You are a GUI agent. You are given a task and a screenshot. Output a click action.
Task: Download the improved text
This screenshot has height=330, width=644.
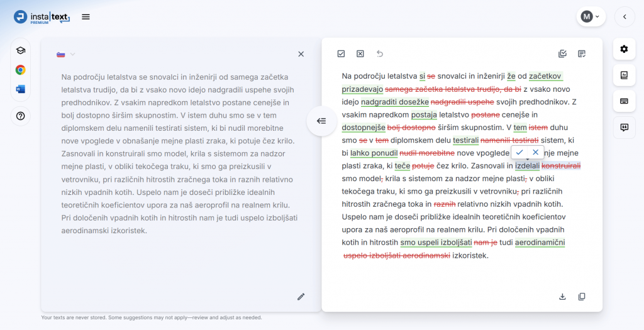(562, 296)
